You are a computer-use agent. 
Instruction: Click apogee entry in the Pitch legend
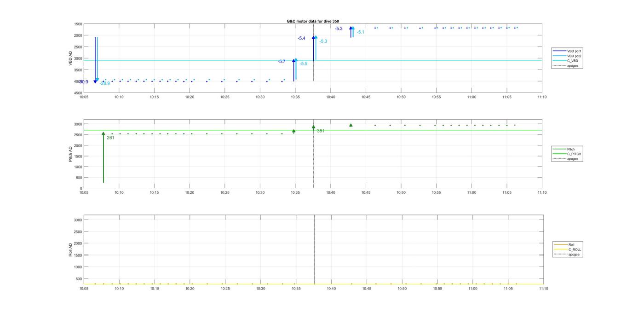(565, 159)
